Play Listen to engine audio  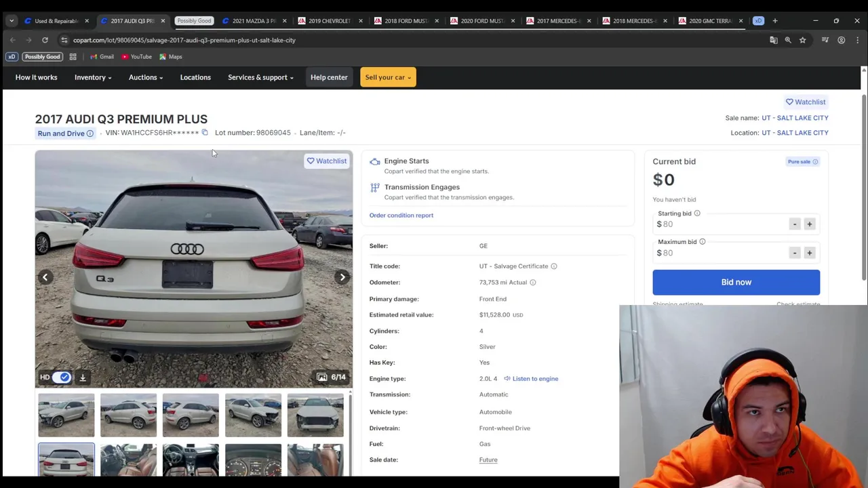tap(531, 379)
